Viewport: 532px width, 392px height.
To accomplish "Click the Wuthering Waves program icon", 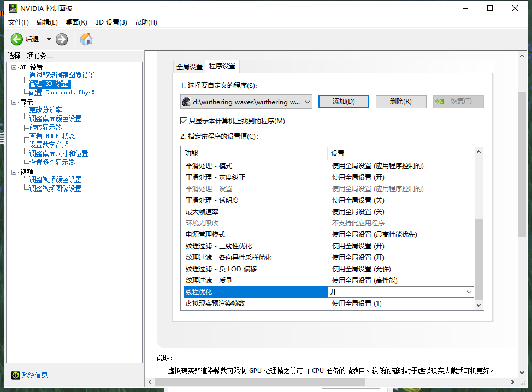I will pos(186,102).
